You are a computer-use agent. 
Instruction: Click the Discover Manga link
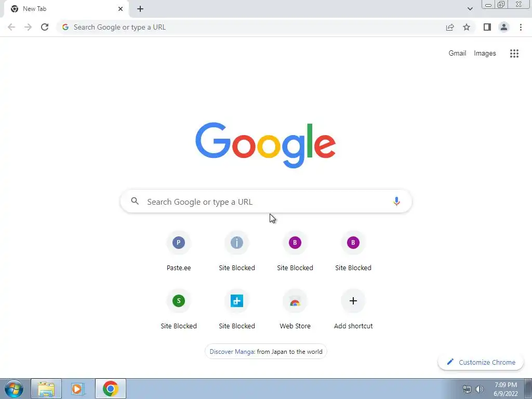tap(232, 352)
